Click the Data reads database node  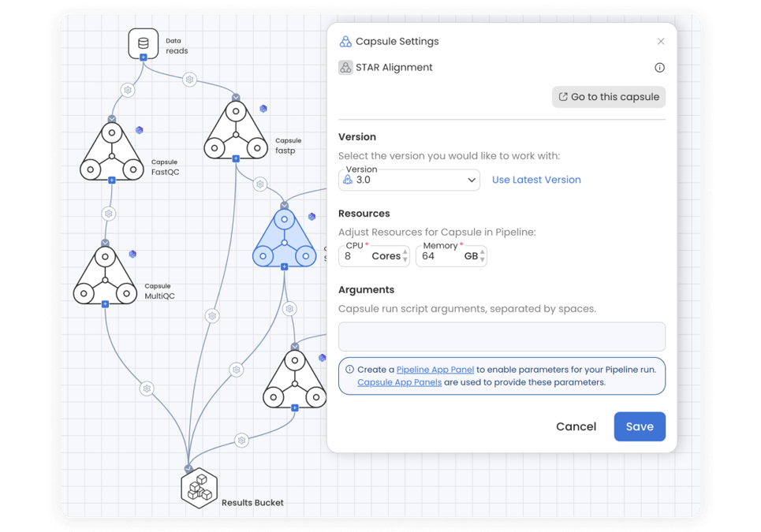click(x=143, y=43)
